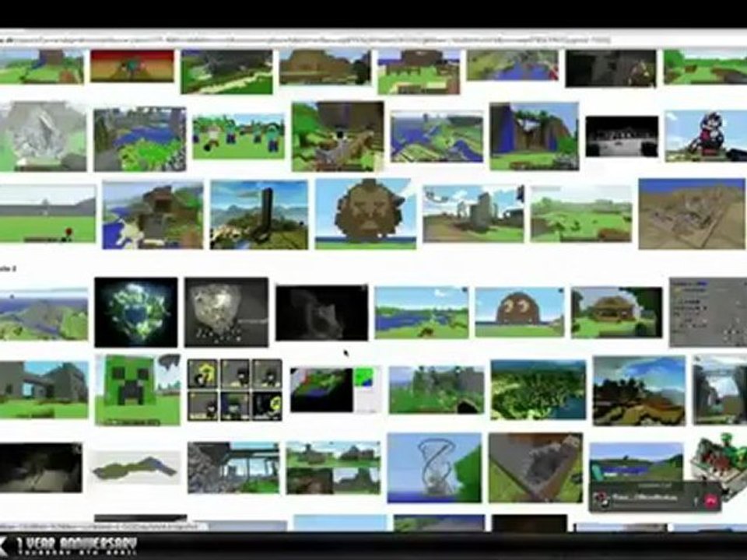Open the green Creeper face thumbnail
747x560 pixels.
point(138,390)
